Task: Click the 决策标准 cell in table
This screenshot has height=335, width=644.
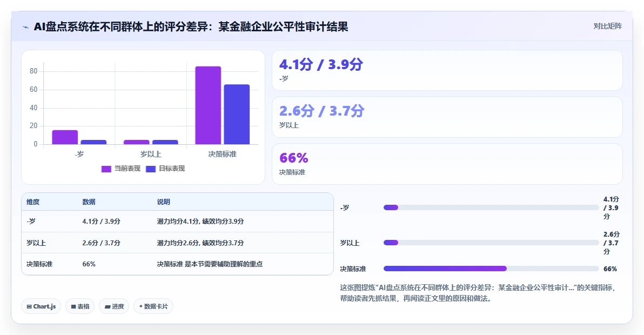Action: [39, 264]
